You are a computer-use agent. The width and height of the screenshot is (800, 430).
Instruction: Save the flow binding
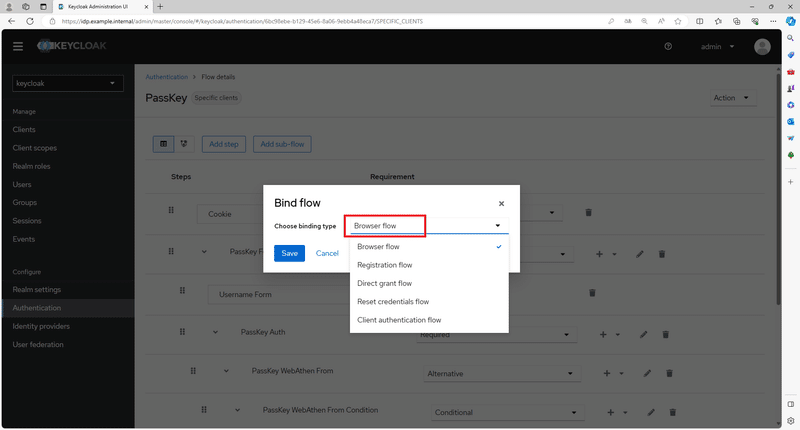pyautogui.click(x=289, y=253)
